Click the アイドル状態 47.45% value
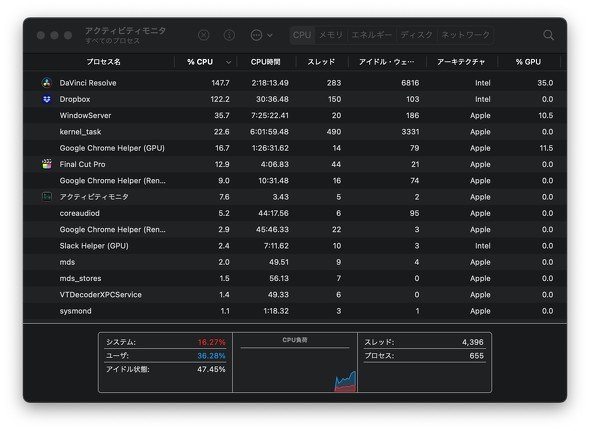 pyautogui.click(x=211, y=370)
